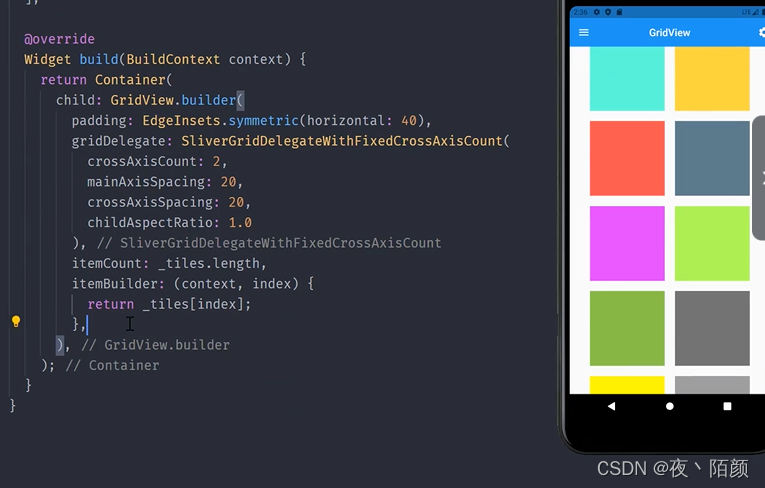Click GridView in the child line
The width and height of the screenshot is (765, 488).
click(x=142, y=100)
